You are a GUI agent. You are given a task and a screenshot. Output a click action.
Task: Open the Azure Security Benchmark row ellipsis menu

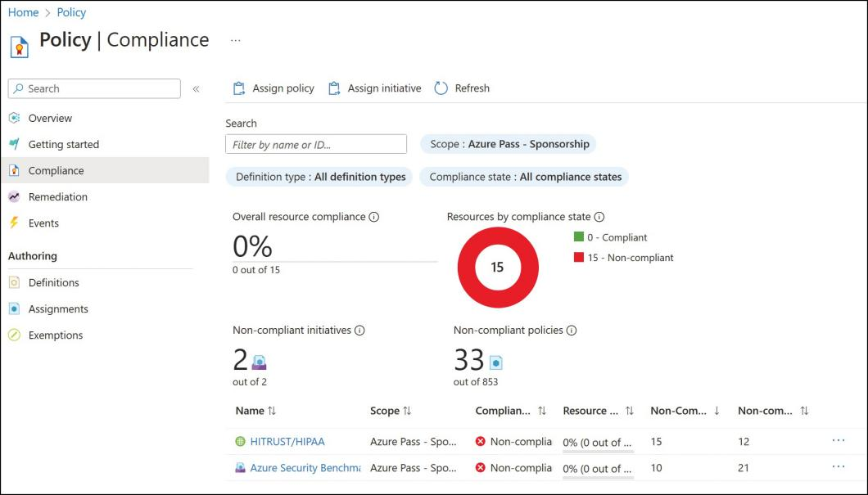(x=839, y=467)
